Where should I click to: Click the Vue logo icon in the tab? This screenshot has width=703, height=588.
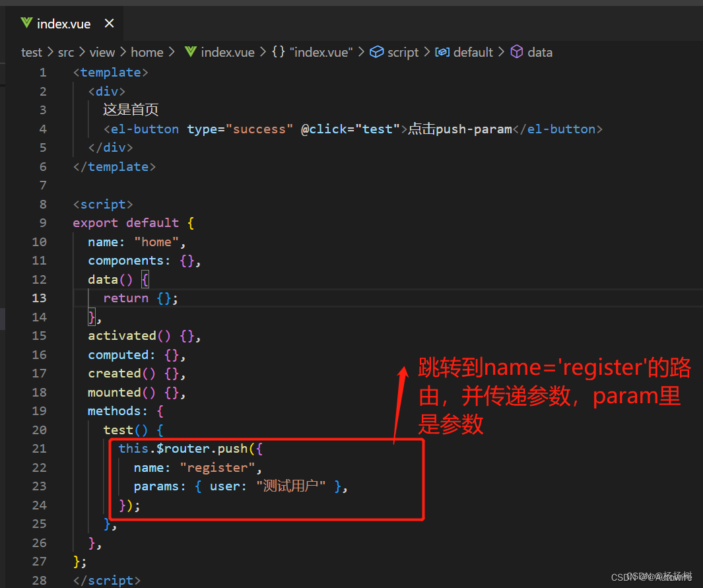(x=26, y=23)
